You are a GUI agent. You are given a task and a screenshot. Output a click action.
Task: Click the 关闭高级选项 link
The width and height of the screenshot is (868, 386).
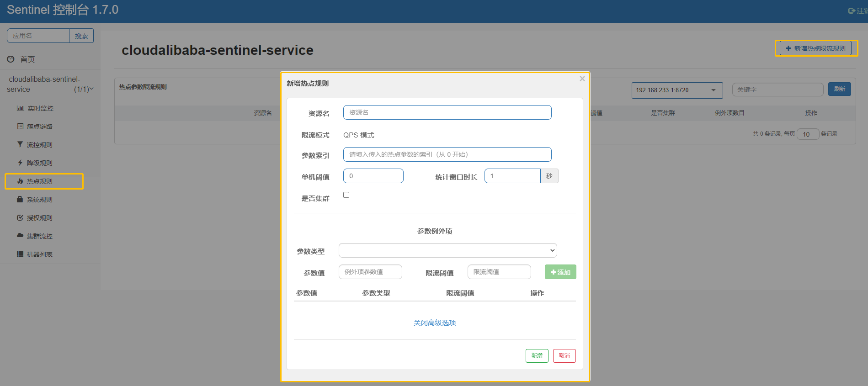point(435,323)
